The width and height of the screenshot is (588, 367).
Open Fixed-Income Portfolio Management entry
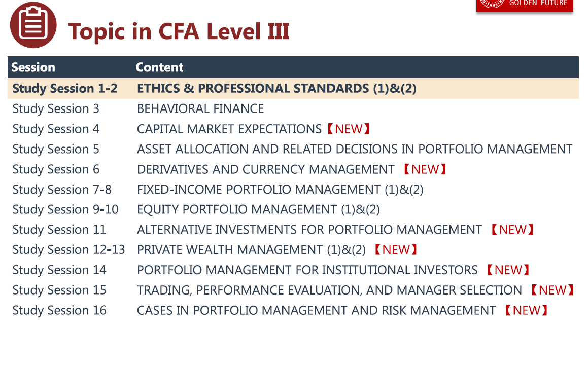click(x=280, y=190)
